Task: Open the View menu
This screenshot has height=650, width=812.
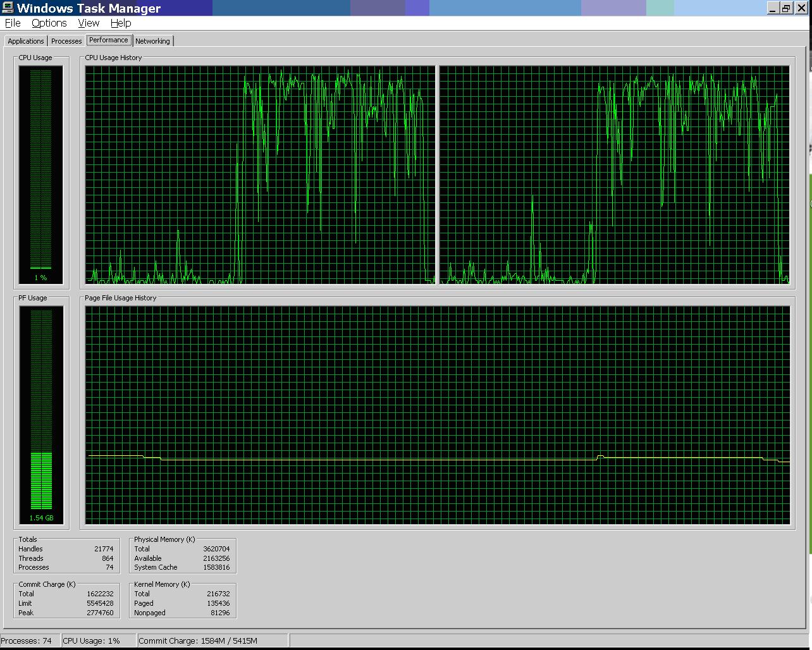Action: click(89, 23)
